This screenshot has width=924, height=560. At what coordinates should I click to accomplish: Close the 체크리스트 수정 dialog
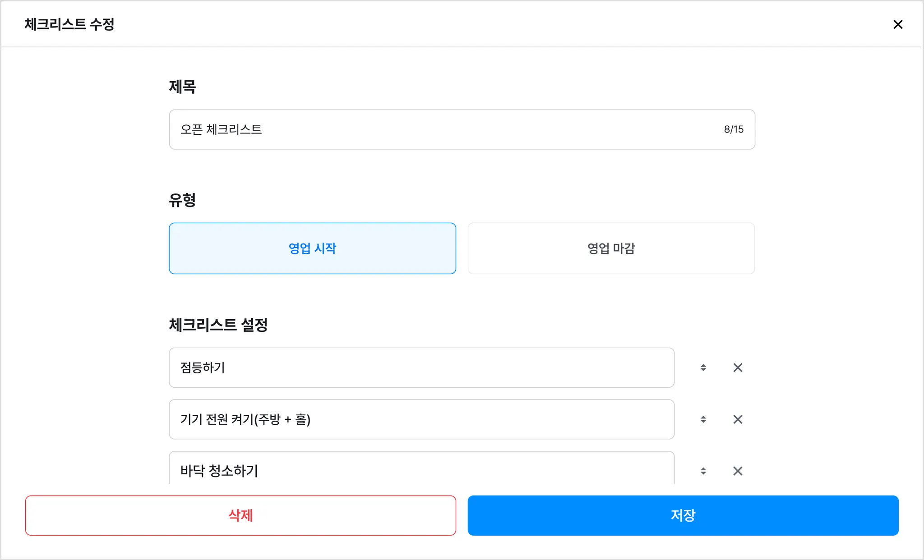(898, 24)
